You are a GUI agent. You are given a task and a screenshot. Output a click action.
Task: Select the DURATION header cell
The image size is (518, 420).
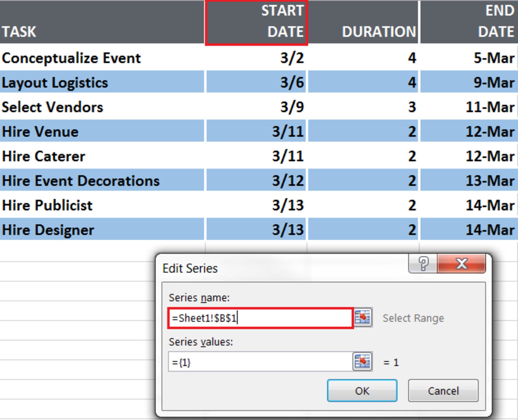tap(363, 22)
